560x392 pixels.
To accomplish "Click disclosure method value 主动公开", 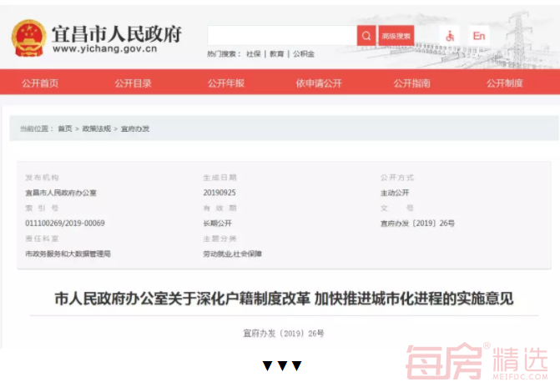I will click(395, 193).
